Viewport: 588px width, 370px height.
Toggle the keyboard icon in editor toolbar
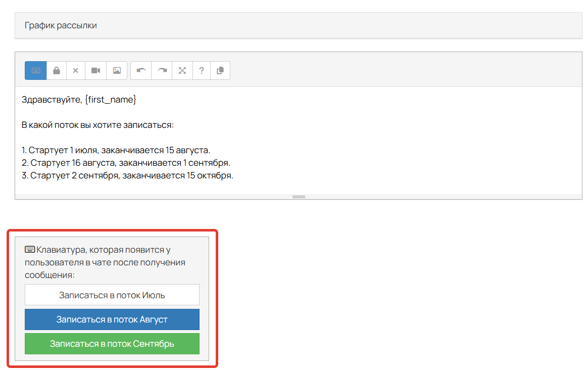click(x=36, y=71)
